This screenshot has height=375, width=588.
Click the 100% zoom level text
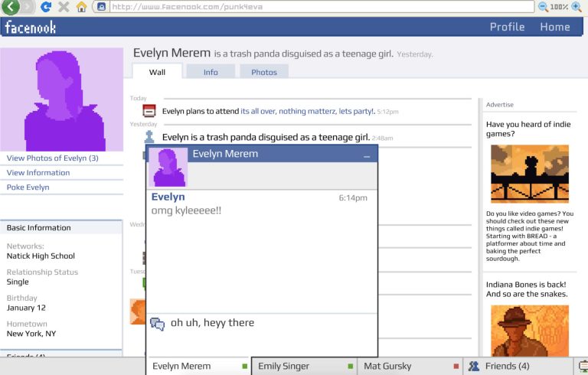[559, 7]
